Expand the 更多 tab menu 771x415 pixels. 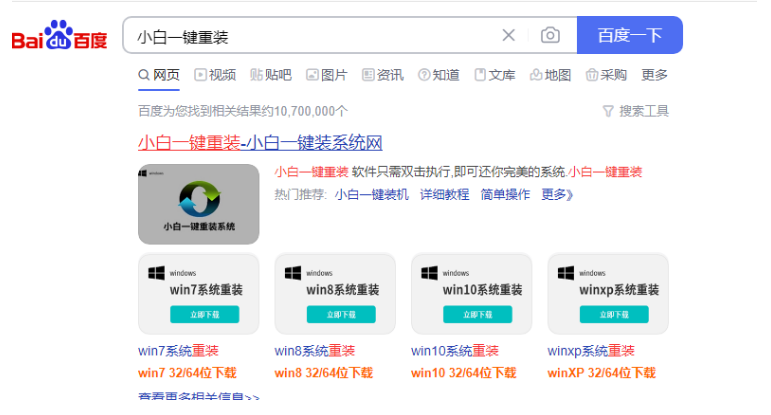(x=654, y=75)
